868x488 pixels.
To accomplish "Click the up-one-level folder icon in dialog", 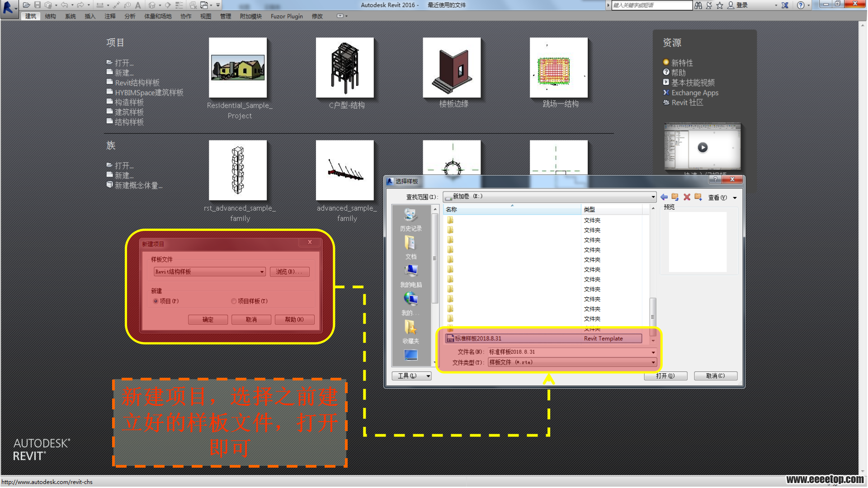I will click(x=675, y=197).
